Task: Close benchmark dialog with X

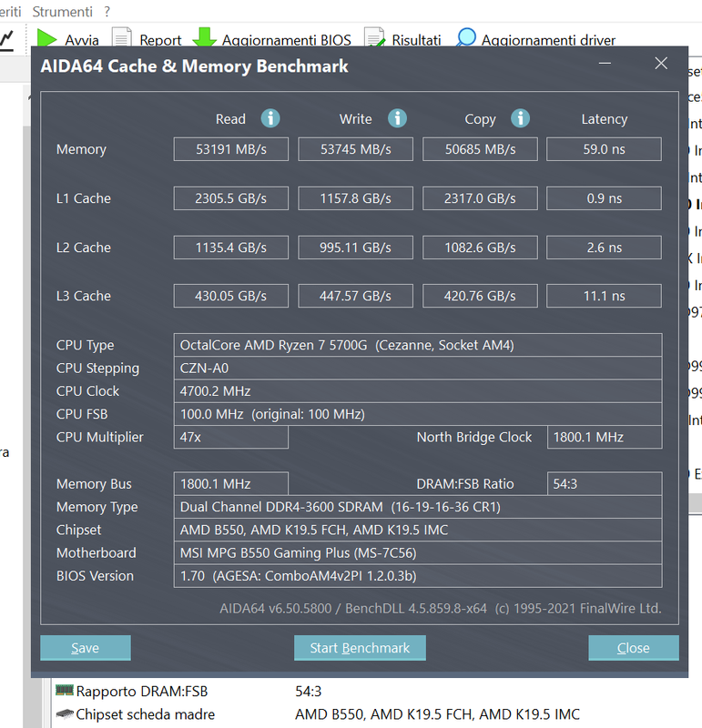Action: 661,63
